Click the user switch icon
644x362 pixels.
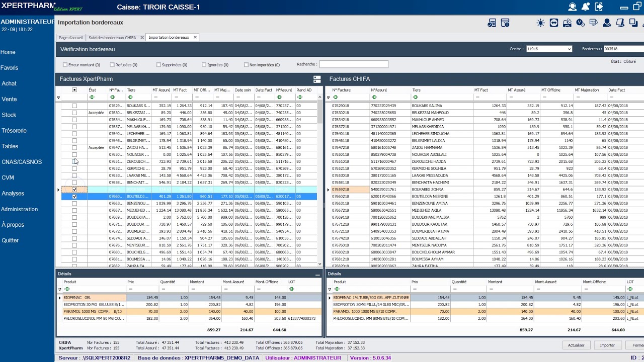pos(607,23)
